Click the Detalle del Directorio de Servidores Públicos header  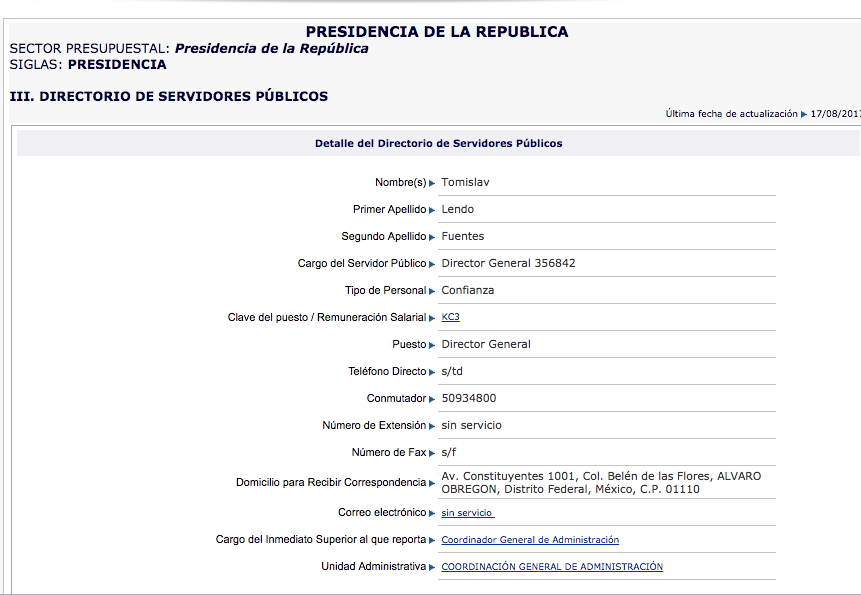[438, 143]
